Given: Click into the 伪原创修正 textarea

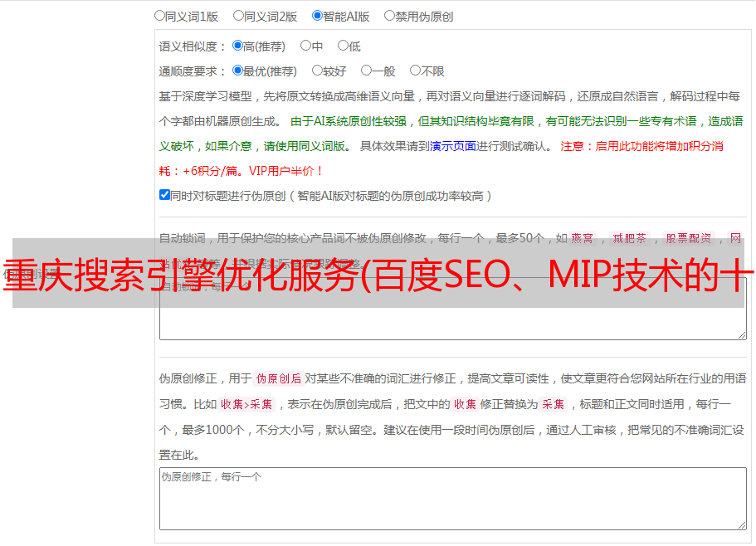Looking at the screenshot, I should coord(453,499).
